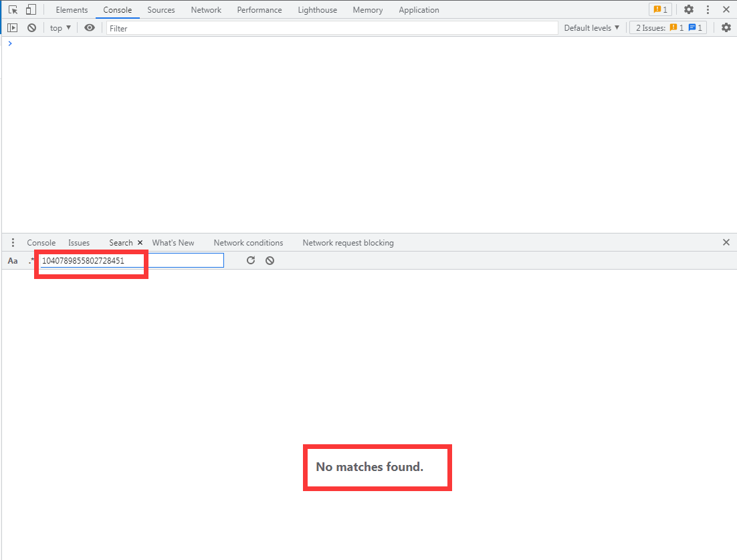This screenshot has width=737, height=560.
Task: Show the console sidebar icon
Action: pos(13,28)
